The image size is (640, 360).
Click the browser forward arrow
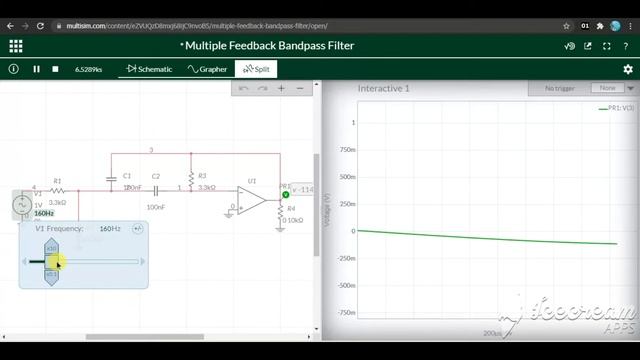tap(25, 26)
